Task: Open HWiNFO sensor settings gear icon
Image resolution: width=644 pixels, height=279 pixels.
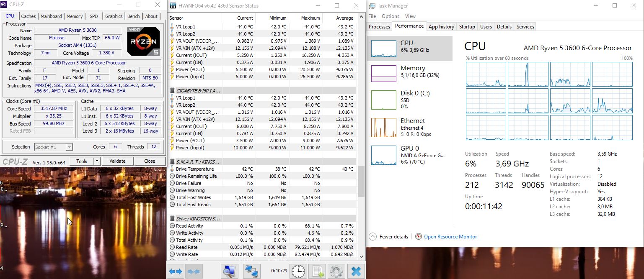Action: pyautogui.click(x=337, y=271)
